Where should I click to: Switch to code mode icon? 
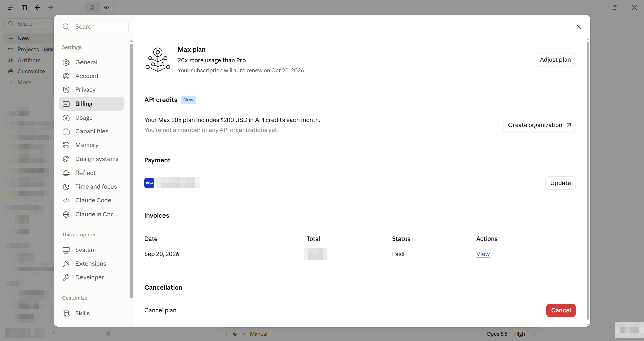107,8
